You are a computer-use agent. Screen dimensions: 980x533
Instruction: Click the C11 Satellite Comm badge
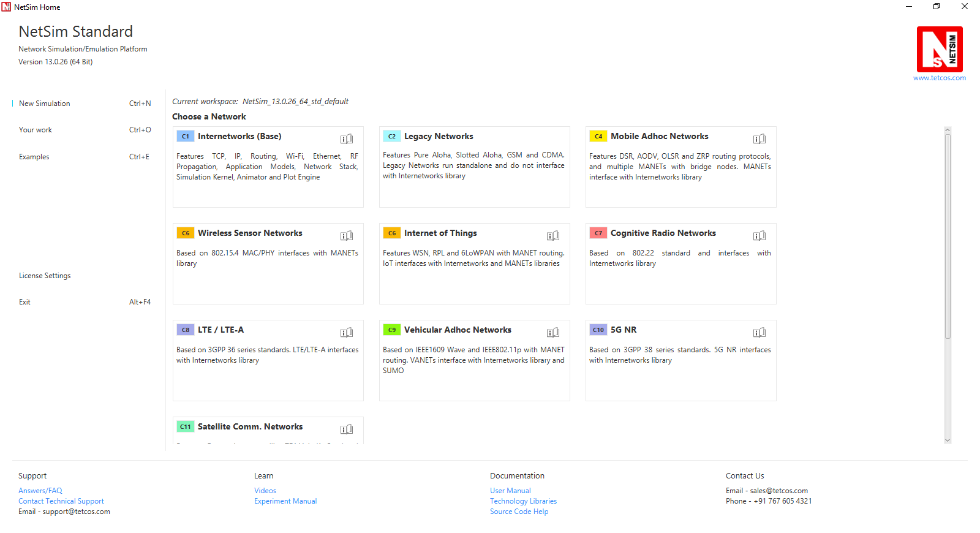pyautogui.click(x=186, y=426)
